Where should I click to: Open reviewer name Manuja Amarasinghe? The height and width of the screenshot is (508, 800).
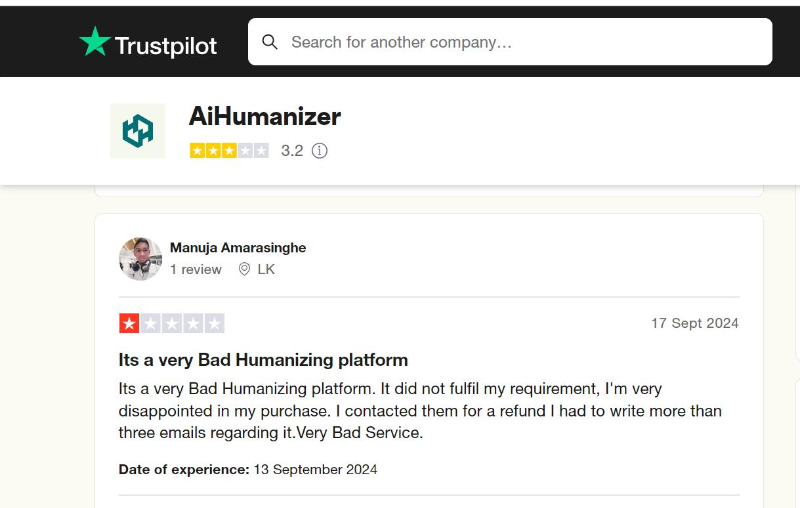[x=238, y=247]
